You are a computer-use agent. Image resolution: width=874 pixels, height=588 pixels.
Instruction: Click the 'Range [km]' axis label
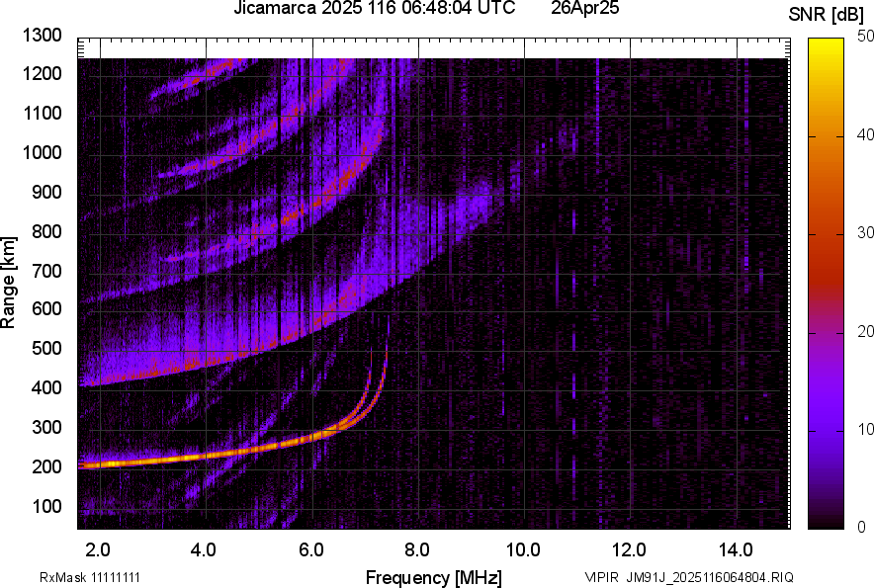(x=8, y=283)
